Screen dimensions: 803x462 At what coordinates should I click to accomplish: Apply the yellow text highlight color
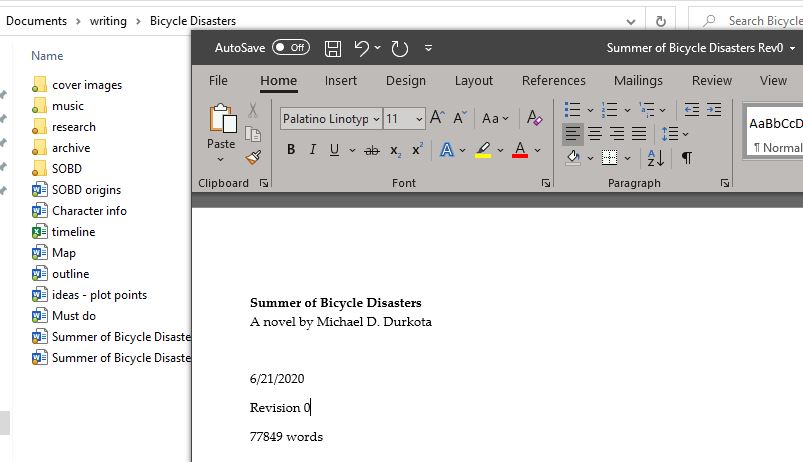483,150
